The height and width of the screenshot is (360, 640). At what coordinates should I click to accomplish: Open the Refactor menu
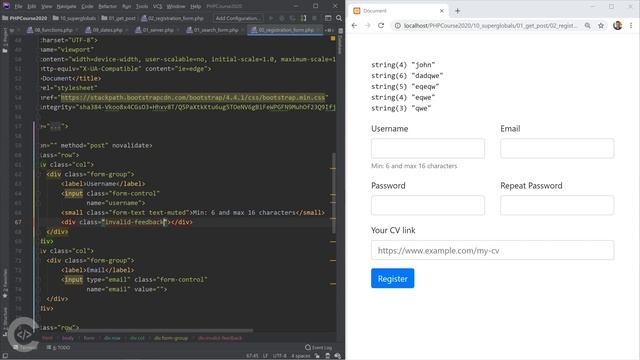coord(108,6)
